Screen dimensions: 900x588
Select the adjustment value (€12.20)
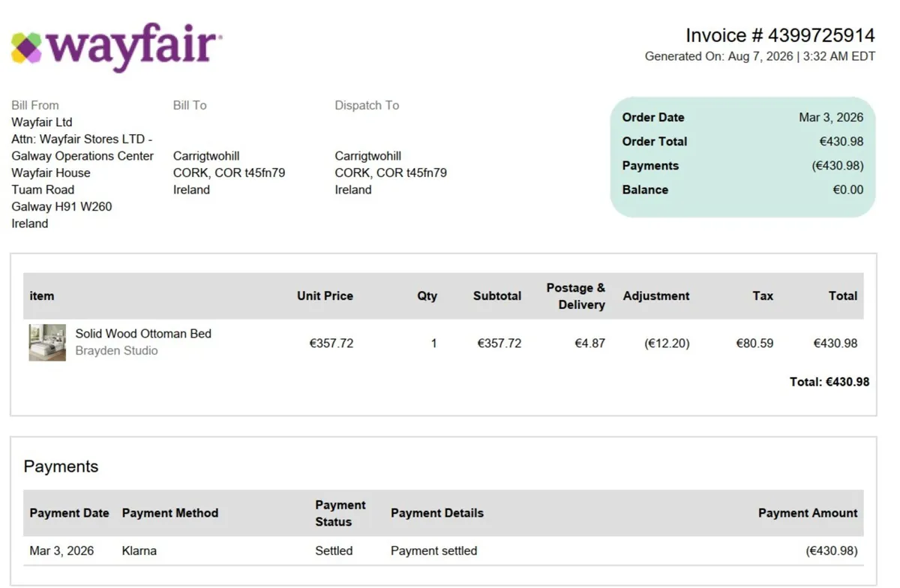click(667, 343)
